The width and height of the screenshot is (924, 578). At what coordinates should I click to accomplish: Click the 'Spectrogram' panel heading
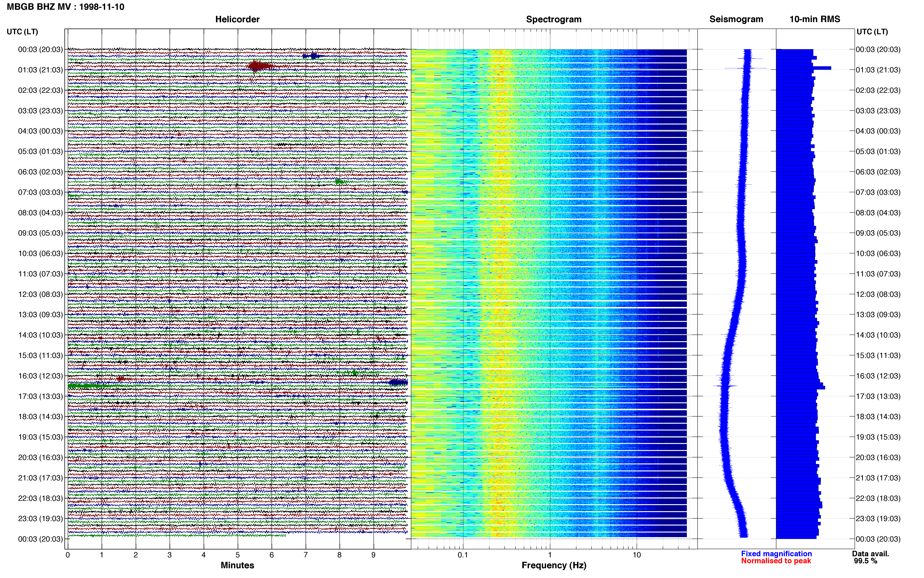click(554, 19)
